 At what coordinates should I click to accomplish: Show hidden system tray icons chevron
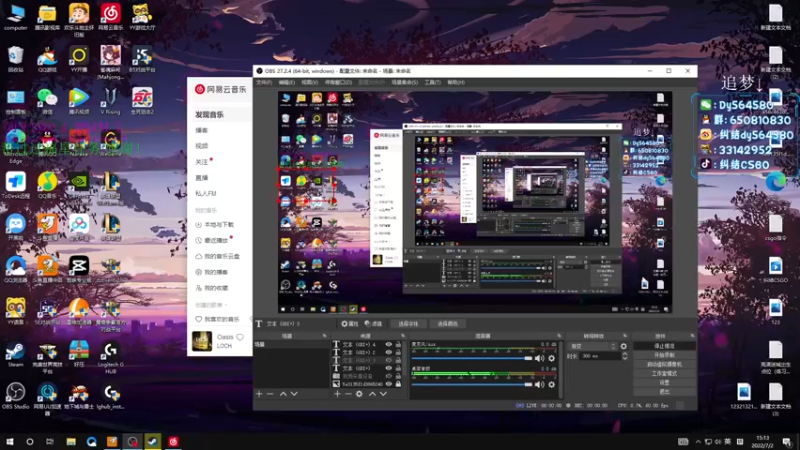(x=698, y=441)
